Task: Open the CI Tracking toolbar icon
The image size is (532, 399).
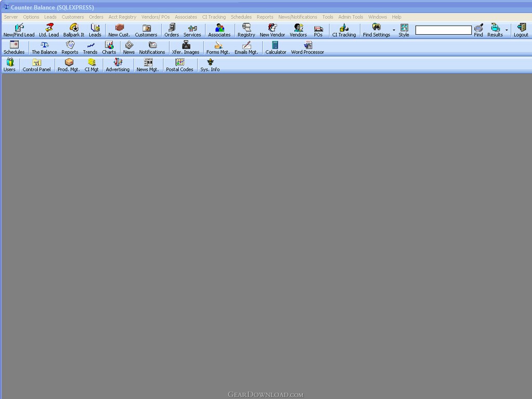Action: 344,30
